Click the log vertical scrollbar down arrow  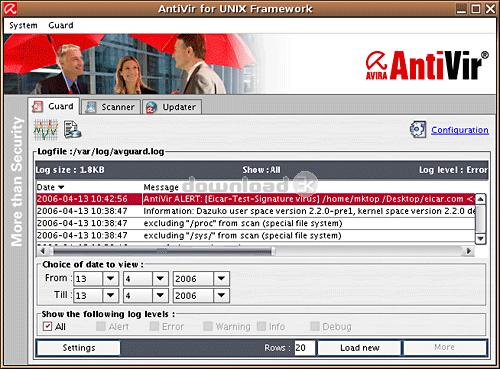pyautogui.click(x=480, y=239)
